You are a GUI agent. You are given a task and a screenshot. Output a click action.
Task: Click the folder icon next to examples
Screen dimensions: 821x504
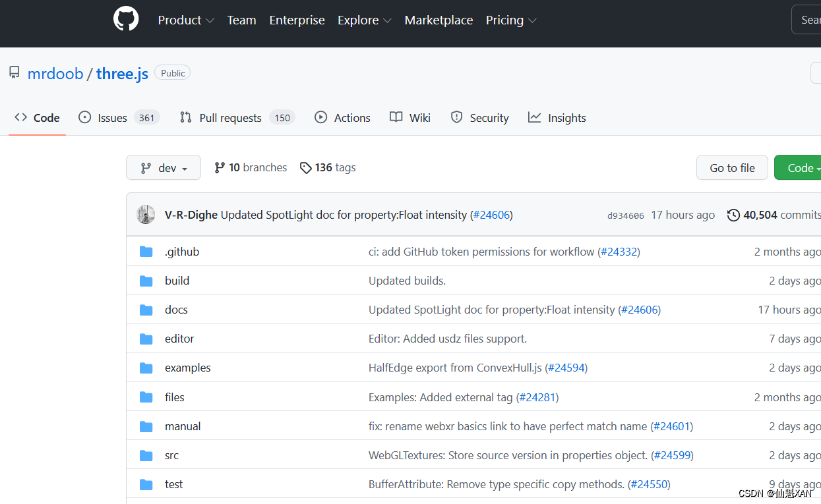click(146, 368)
